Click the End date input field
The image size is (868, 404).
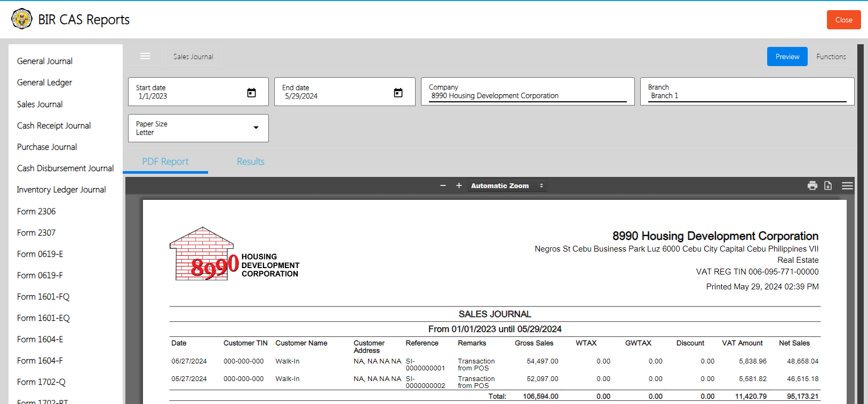(345, 92)
